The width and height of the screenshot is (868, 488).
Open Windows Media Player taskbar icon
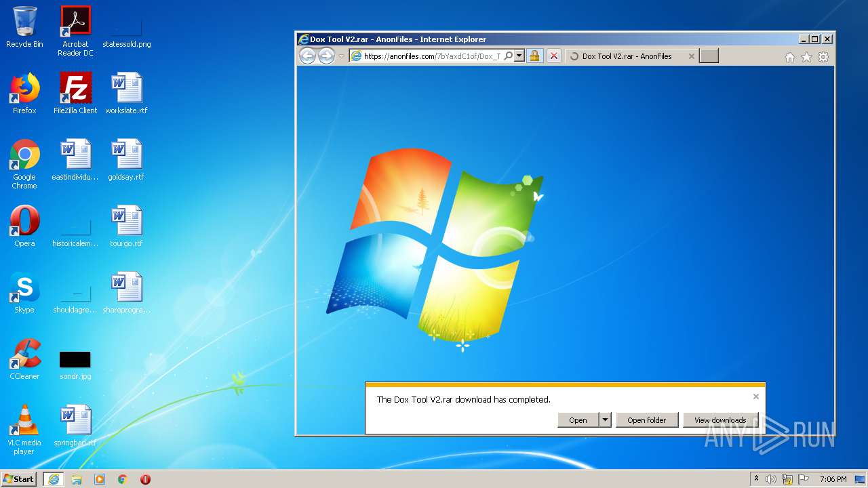100,479
